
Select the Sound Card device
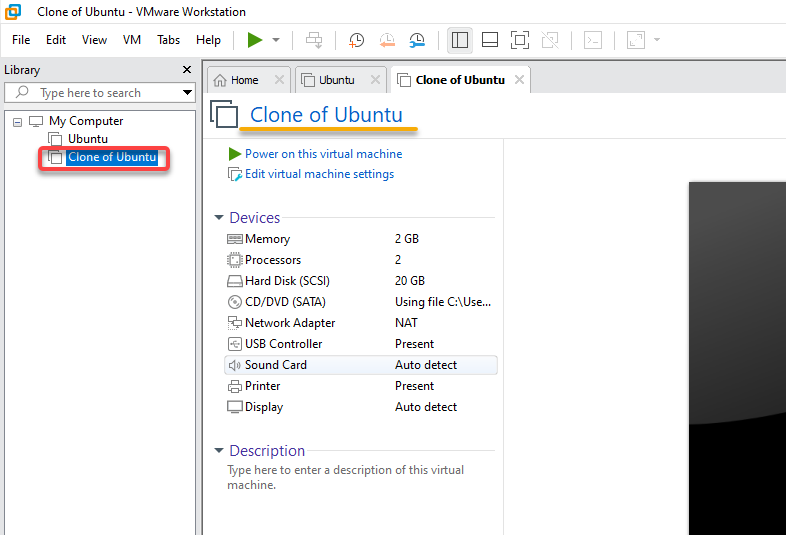point(361,365)
